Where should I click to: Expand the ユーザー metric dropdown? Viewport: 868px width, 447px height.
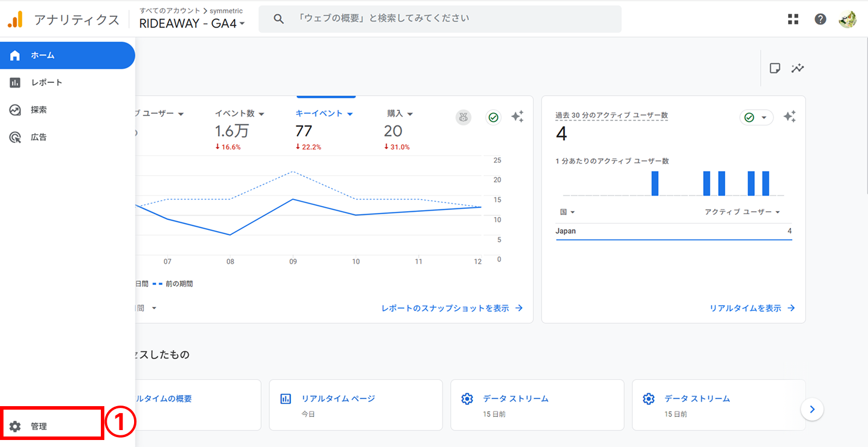click(181, 114)
